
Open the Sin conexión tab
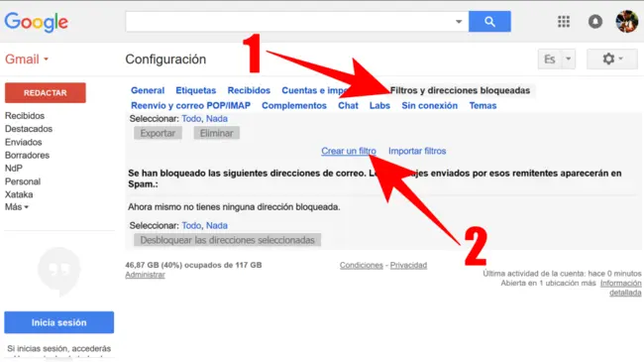430,106
